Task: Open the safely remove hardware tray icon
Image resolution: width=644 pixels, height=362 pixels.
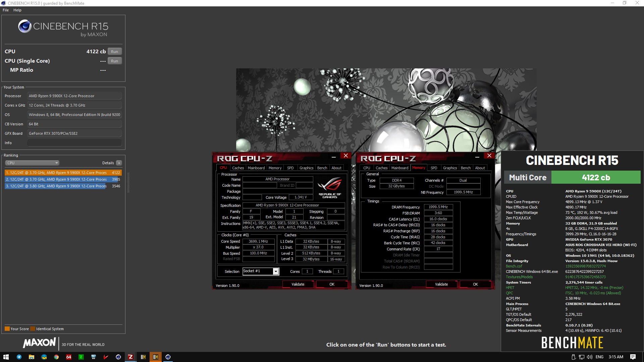Action: (573, 357)
